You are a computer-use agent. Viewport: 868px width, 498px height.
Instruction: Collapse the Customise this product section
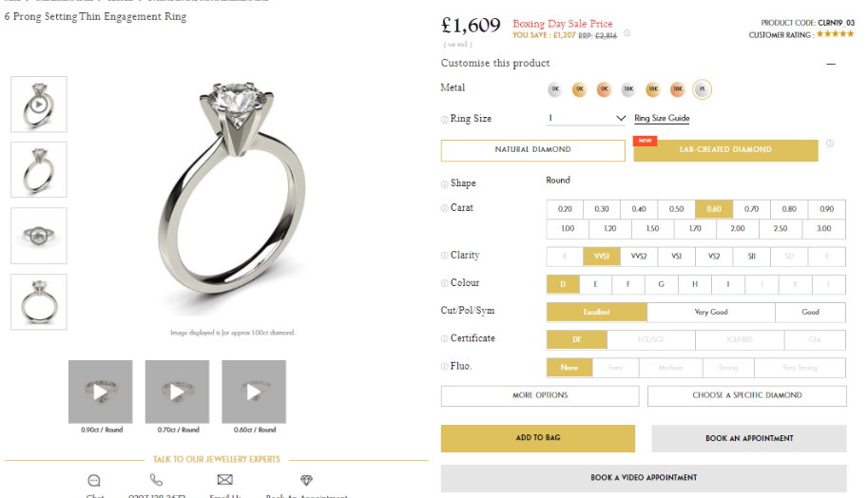pyautogui.click(x=830, y=64)
